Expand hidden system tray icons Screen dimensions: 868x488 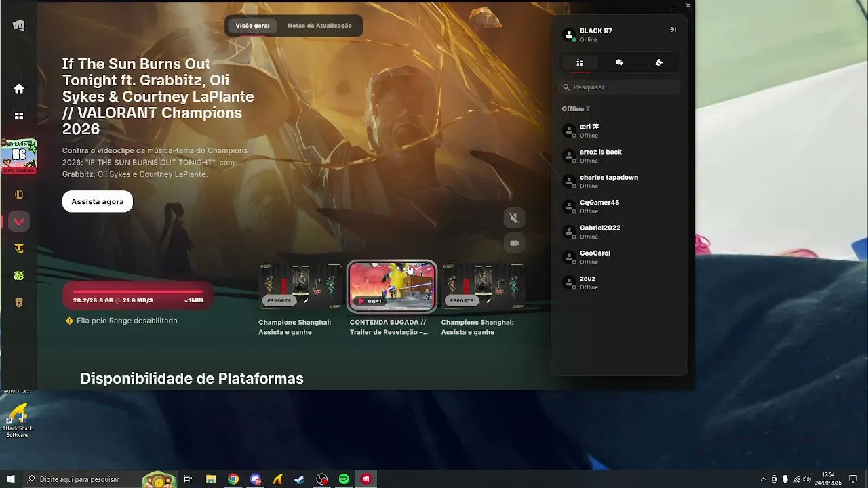764,479
